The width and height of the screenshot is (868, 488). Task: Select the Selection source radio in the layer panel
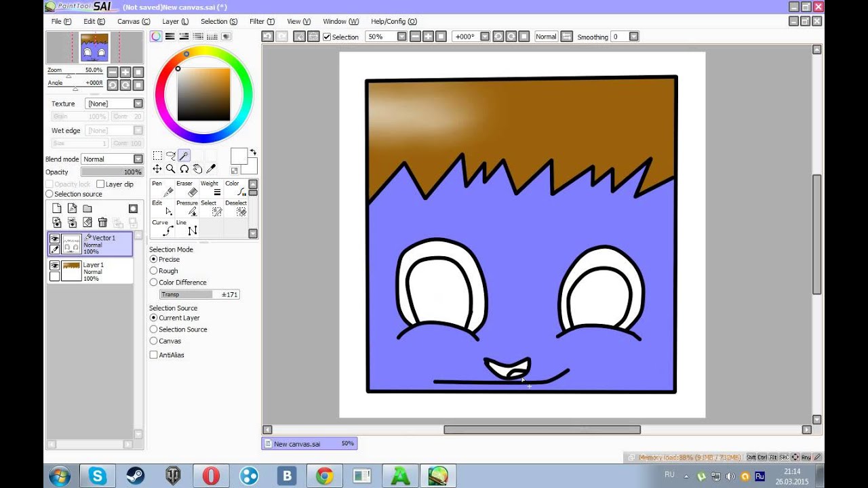coord(50,195)
